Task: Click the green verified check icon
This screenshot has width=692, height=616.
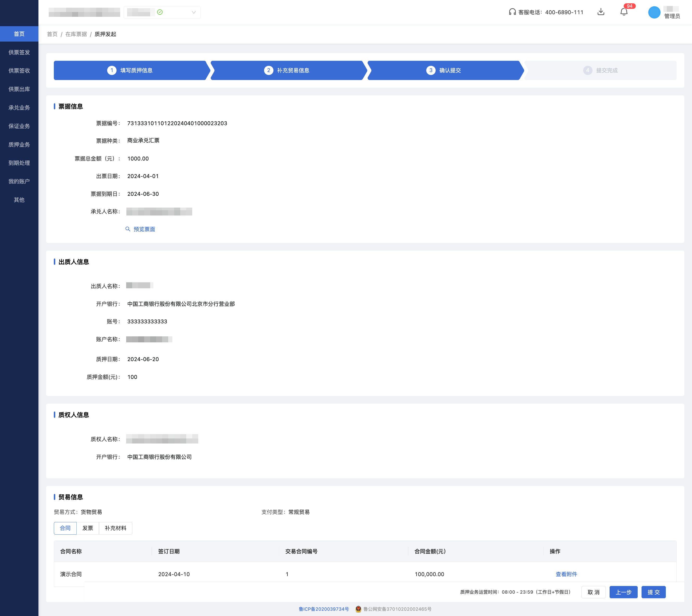Action: tap(160, 12)
